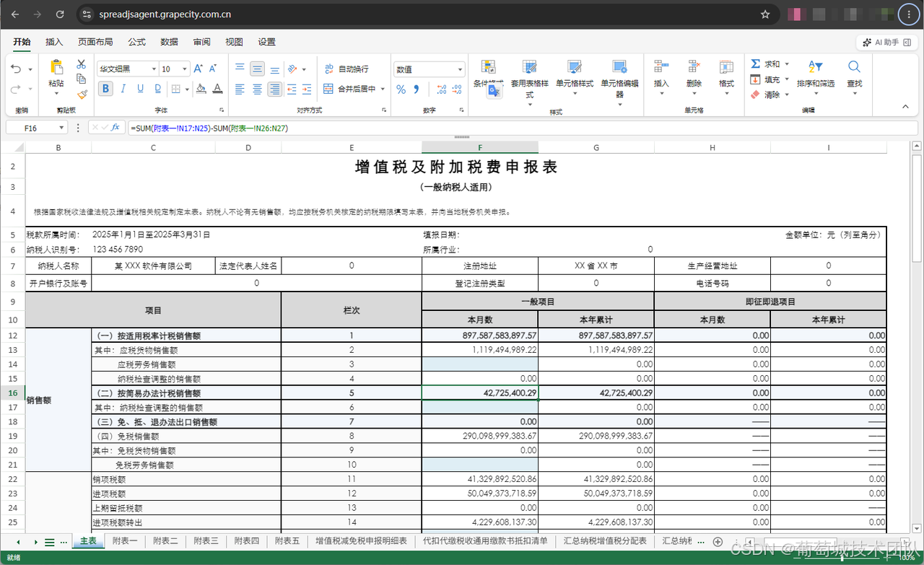Expand Clear (清除) dropdown arrow

(x=787, y=95)
